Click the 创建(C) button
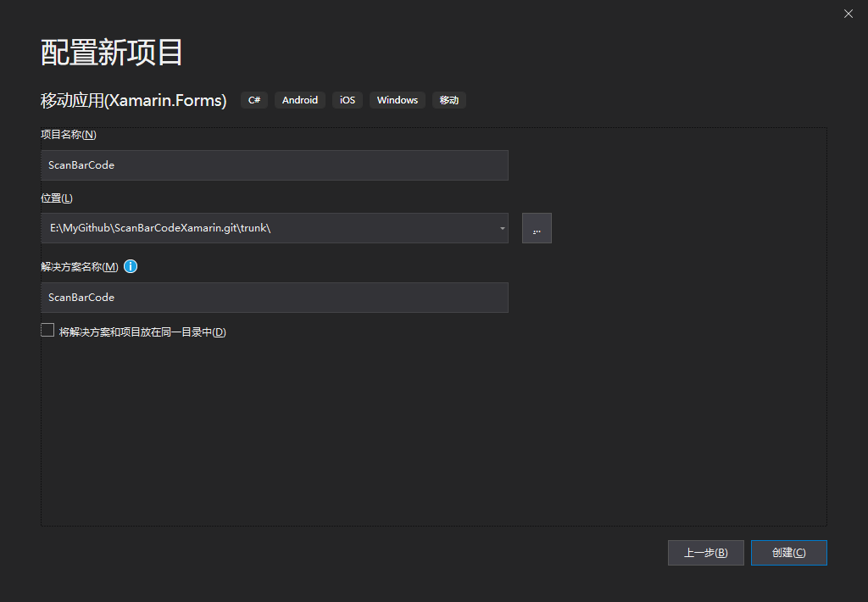Screen dimensions: 868x602 click(x=788, y=553)
